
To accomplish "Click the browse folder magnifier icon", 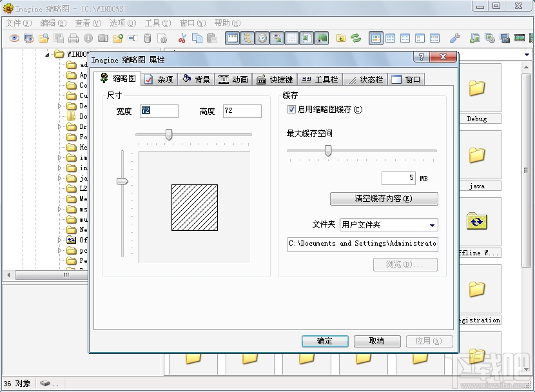I will pos(44,38).
